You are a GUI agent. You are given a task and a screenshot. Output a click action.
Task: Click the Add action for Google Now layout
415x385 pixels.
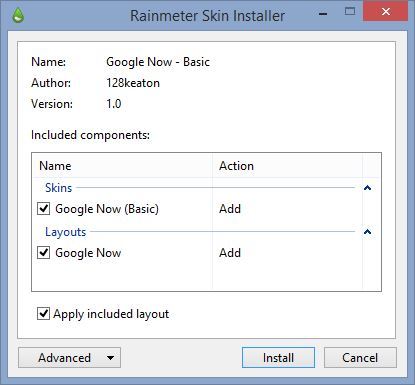(x=230, y=253)
